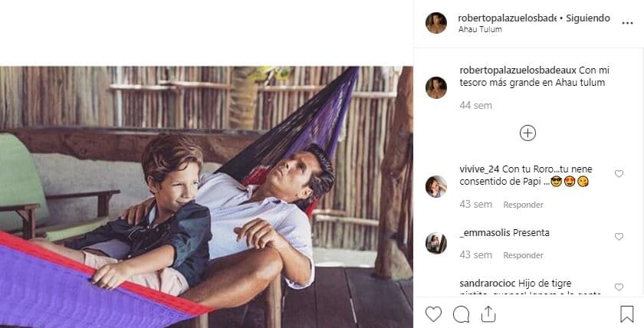Open the three-dot more options menu
Image resolution: width=644 pixels, height=328 pixels.
[x=627, y=23]
